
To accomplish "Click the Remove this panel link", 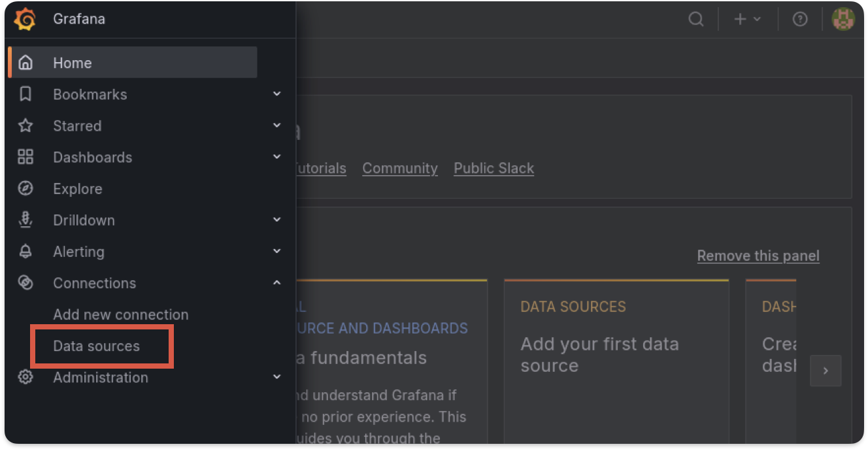I will point(758,256).
